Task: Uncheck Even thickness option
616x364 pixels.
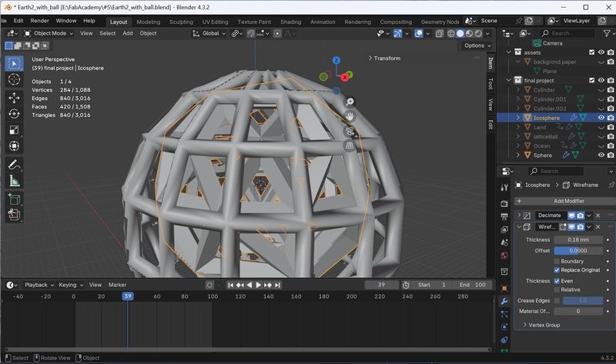Action: tap(557, 281)
